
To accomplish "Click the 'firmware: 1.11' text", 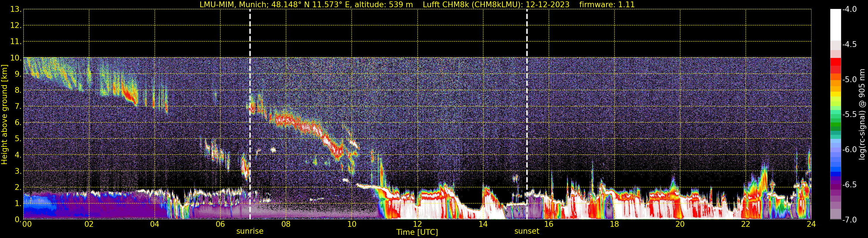I will [607, 5].
